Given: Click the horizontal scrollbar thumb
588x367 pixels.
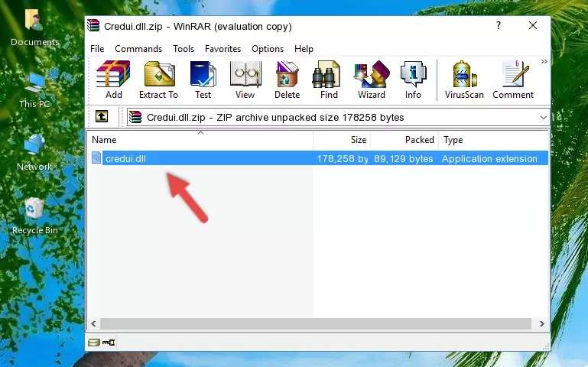Looking at the screenshot, I should 315,323.
